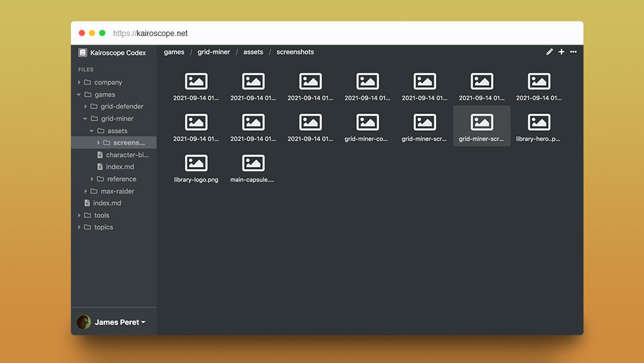Viewport: 644px width, 363px height.
Task: Click the FILES section heading
Action: point(86,70)
